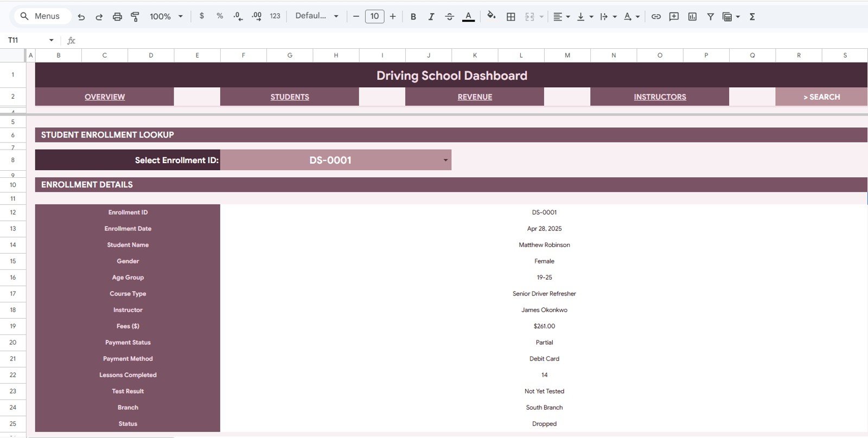
Task: Click the Debit Card cell
Action: (544, 359)
